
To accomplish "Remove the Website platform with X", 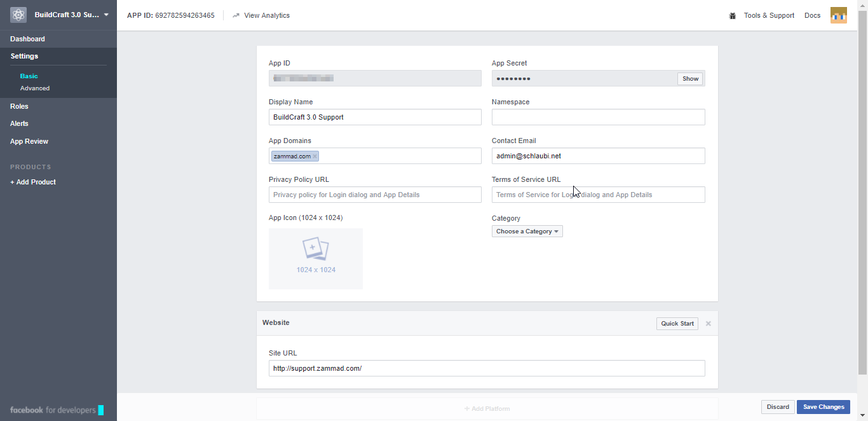I will [708, 324].
